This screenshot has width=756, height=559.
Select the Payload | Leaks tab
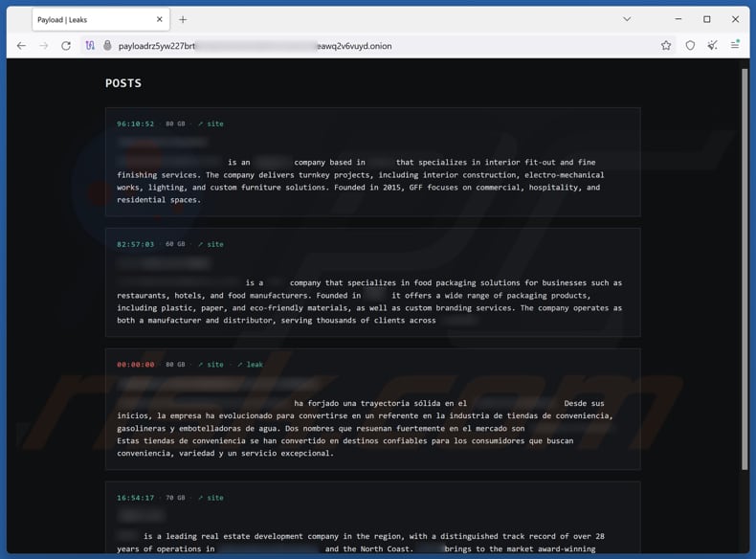pos(100,20)
